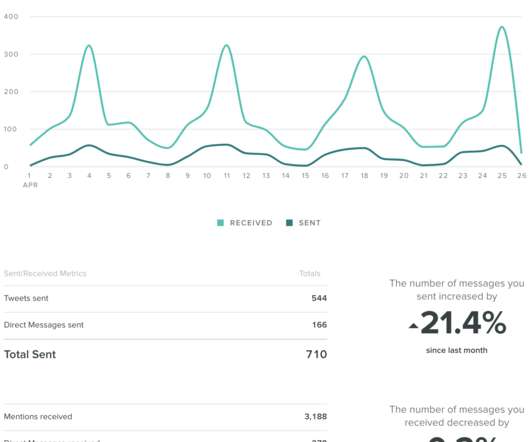Click the 21.4% increase figure

point(463,323)
